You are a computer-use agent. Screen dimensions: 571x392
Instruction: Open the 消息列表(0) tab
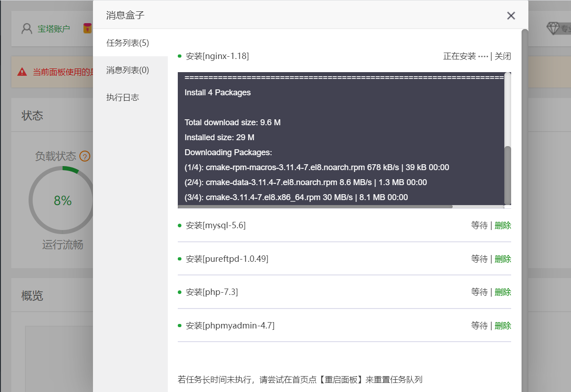tap(128, 70)
